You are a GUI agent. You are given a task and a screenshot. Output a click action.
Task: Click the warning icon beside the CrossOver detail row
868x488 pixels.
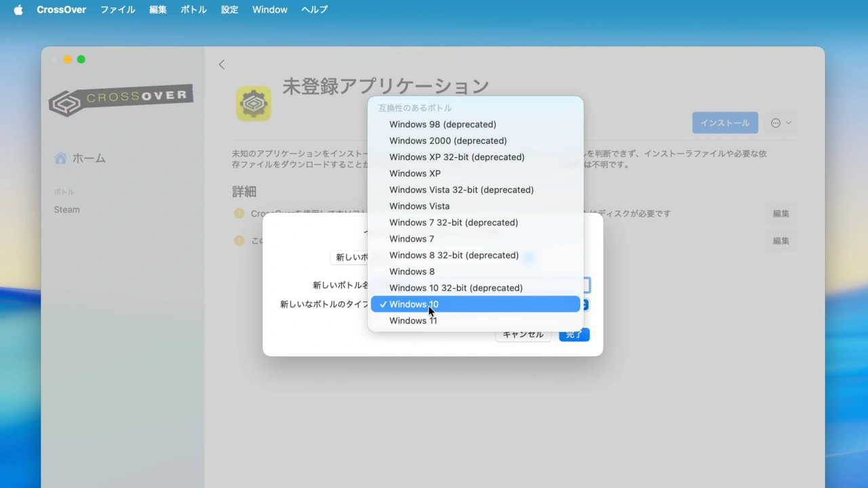click(x=239, y=213)
